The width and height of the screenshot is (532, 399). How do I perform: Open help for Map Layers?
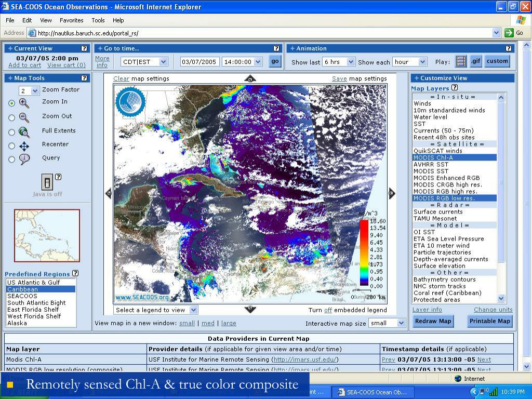(x=455, y=87)
